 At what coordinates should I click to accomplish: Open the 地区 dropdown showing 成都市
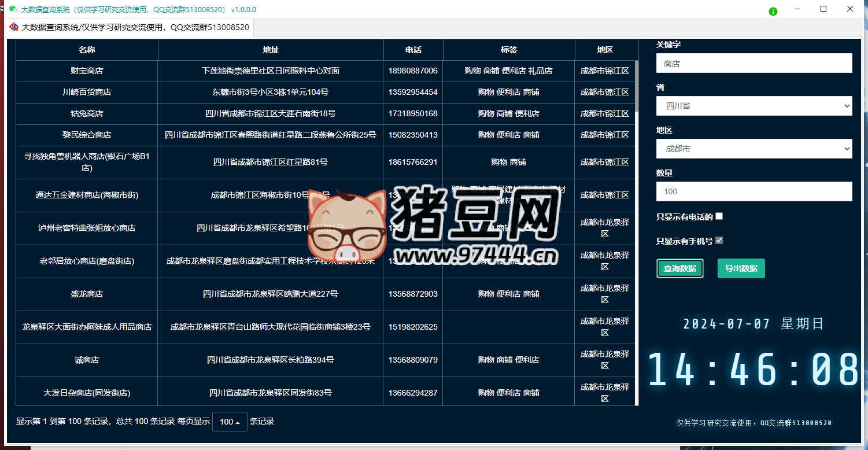[754, 149]
